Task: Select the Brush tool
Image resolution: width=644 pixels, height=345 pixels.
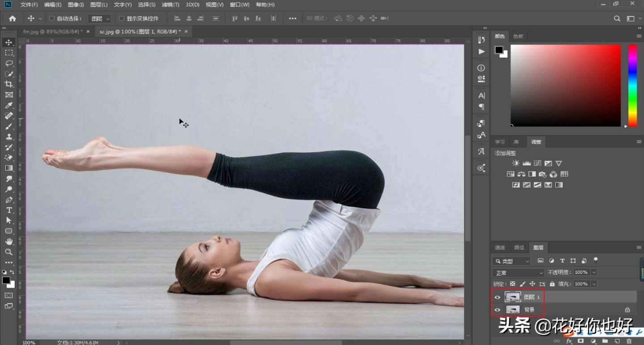Action: point(9,126)
